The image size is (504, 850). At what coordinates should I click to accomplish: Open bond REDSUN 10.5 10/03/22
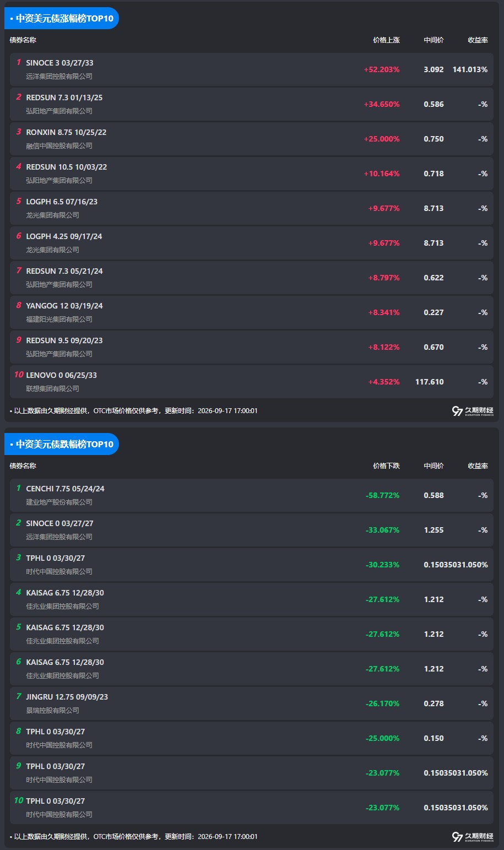[x=66, y=167]
